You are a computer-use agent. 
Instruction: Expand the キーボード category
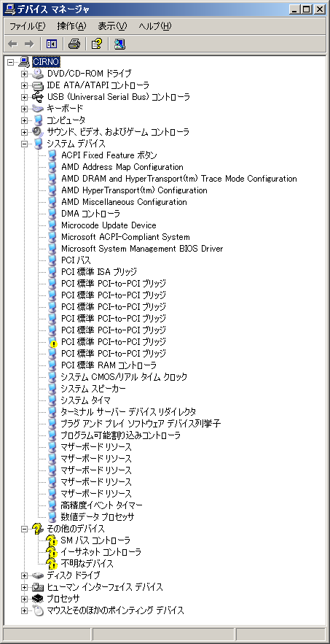click(25, 109)
